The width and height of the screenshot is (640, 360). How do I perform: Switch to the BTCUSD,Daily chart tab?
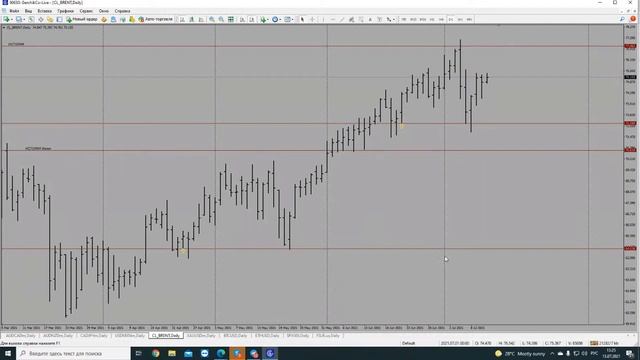[x=235, y=336]
